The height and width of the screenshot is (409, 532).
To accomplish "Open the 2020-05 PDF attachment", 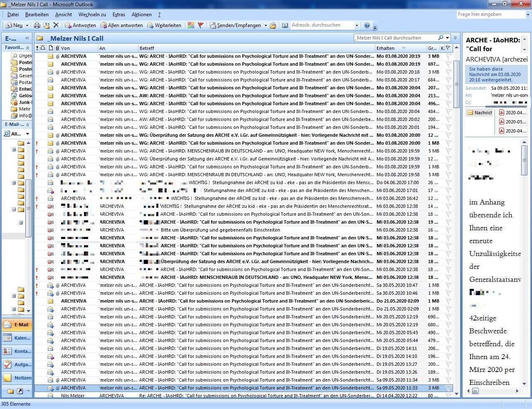I will [x=512, y=122].
